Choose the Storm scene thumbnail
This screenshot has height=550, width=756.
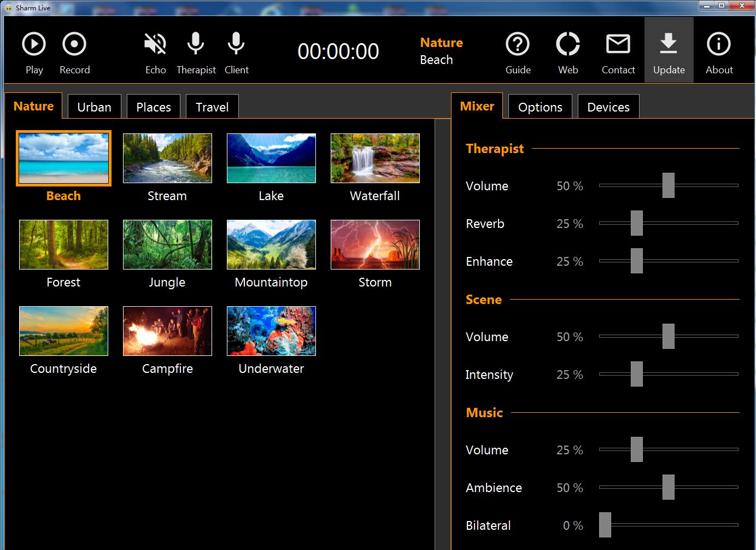tap(375, 245)
